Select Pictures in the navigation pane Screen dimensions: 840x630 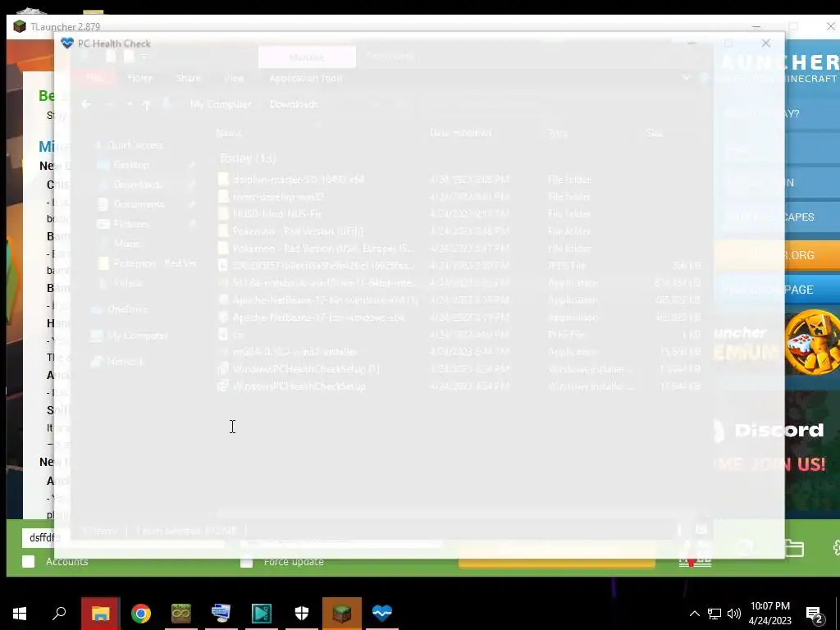tap(131, 224)
